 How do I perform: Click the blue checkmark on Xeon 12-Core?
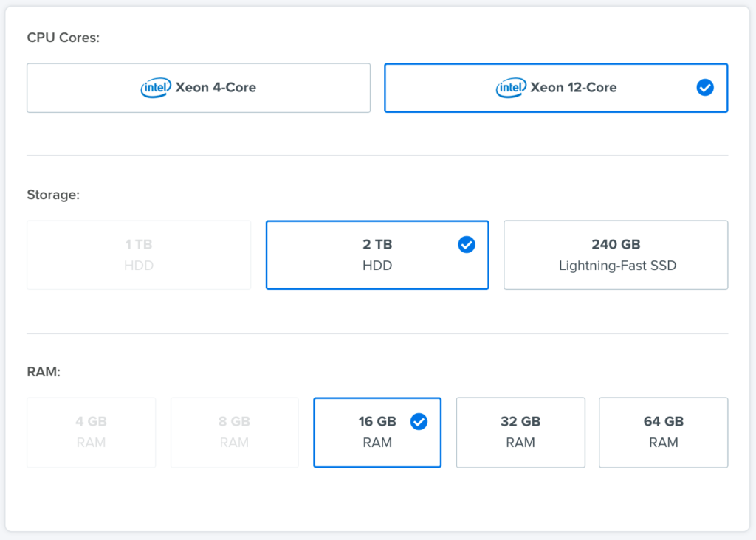(705, 88)
